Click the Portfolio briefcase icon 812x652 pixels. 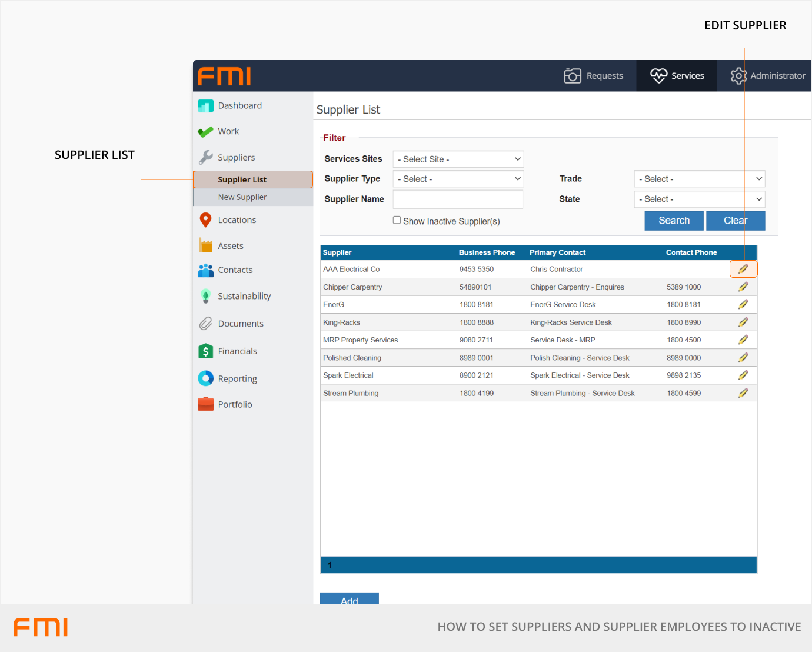tap(205, 404)
